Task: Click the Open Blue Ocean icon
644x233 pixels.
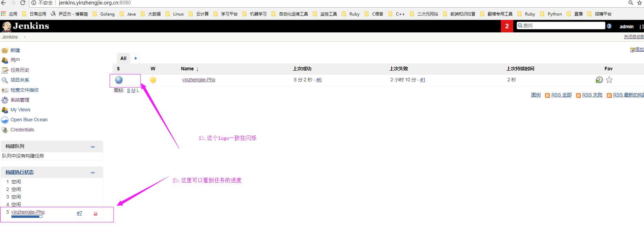Action: coord(5,120)
